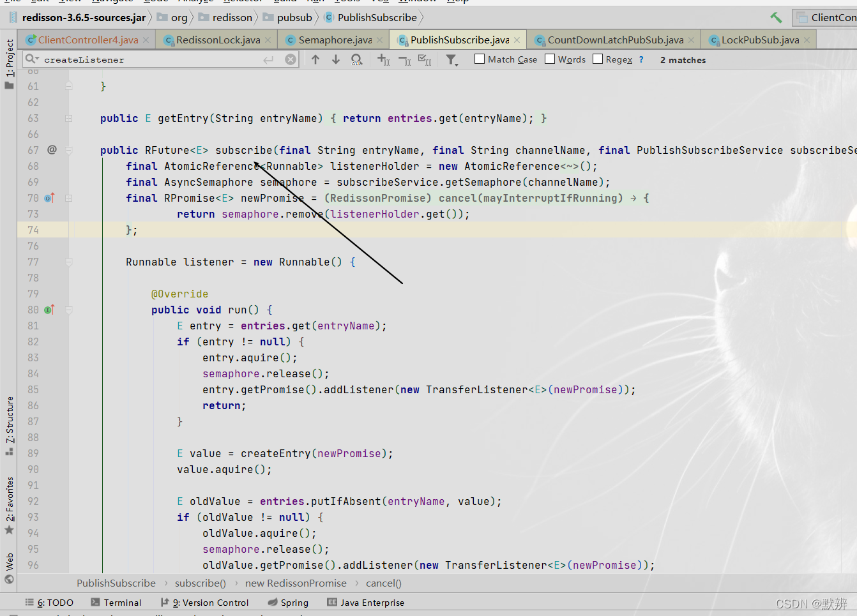
Task: Open the Terminal tool window
Action: [x=116, y=603]
